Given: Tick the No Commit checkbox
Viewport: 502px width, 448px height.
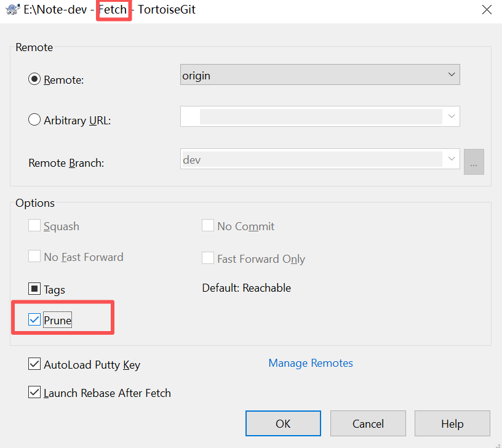Looking at the screenshot, I should pos(208,226).
